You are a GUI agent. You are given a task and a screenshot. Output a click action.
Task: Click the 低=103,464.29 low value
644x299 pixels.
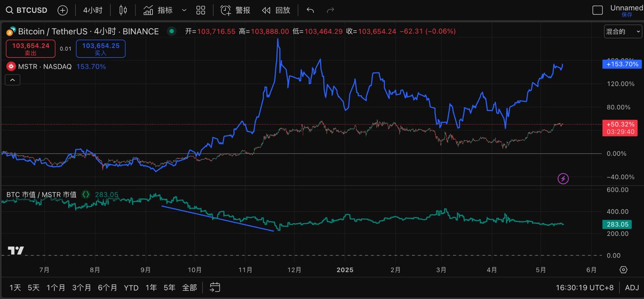[318, 32]
